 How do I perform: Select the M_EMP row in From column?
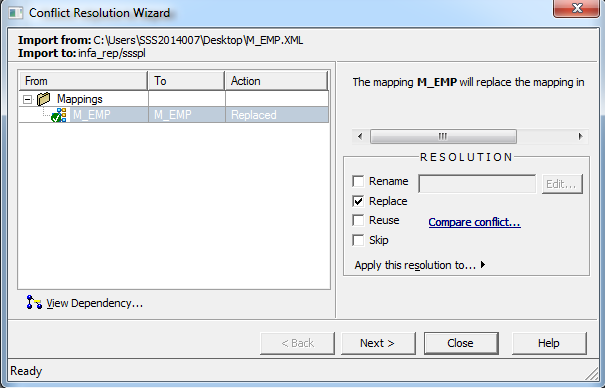pos(92,115)
